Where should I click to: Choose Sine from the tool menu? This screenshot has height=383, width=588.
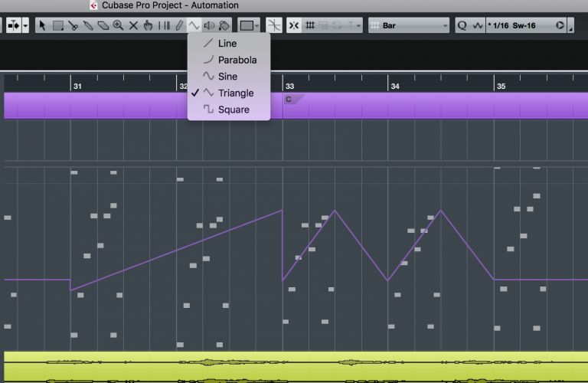(229, 77)
